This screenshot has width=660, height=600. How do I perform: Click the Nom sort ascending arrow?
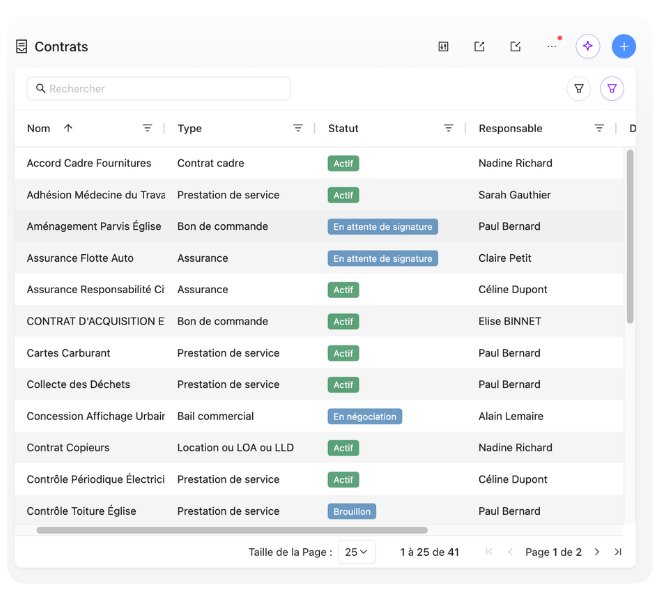click(x=68, y=128)
